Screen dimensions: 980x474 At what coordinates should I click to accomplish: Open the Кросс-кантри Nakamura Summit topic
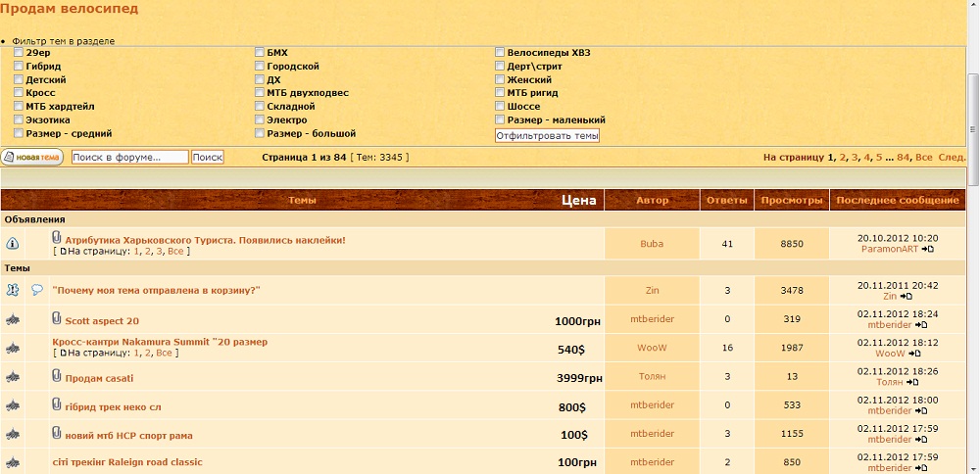[160, 342]
